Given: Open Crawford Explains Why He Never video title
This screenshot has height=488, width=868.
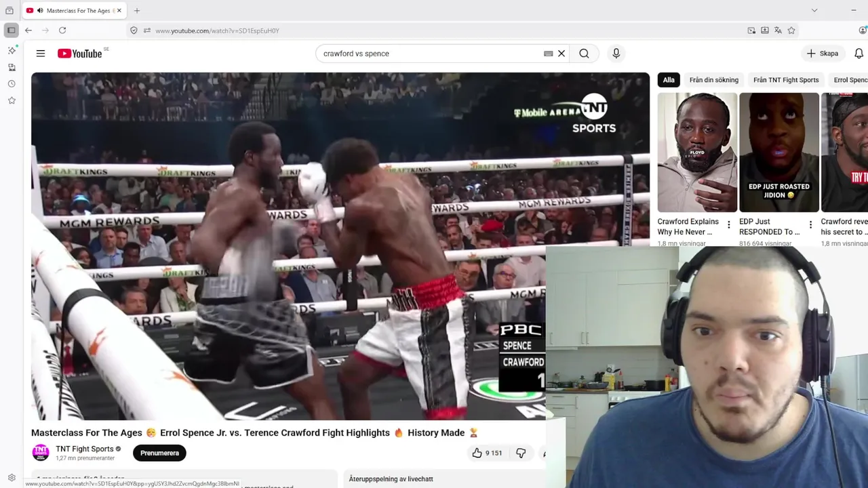Looking at the screenshot, I should point(688,226).
